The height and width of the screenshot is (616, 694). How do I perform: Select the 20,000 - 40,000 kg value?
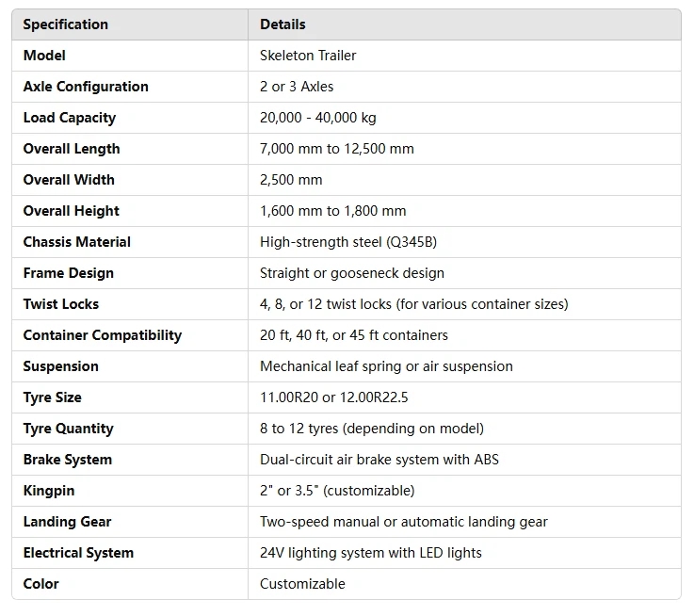click(x=318, y=118)
